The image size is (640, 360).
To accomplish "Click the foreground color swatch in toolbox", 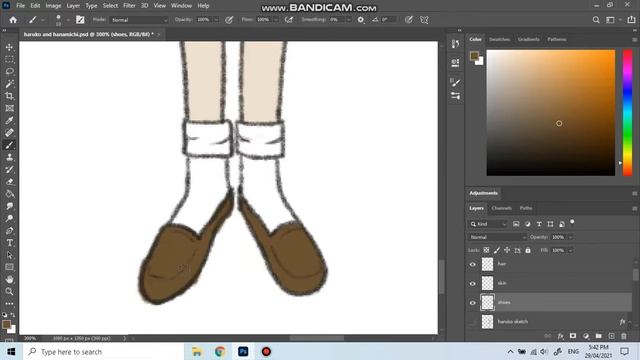I will [6, 324].
